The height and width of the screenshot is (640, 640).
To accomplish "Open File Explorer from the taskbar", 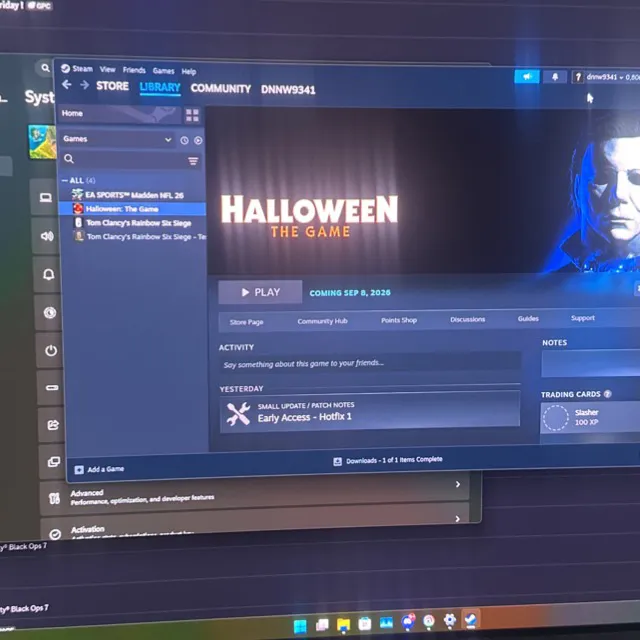I will coord(344,624).
